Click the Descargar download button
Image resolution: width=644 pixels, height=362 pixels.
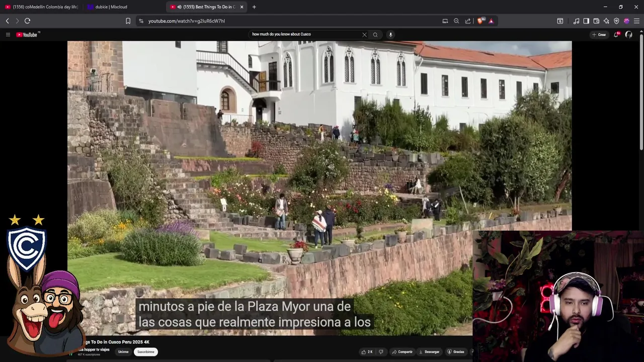[429, 352]
